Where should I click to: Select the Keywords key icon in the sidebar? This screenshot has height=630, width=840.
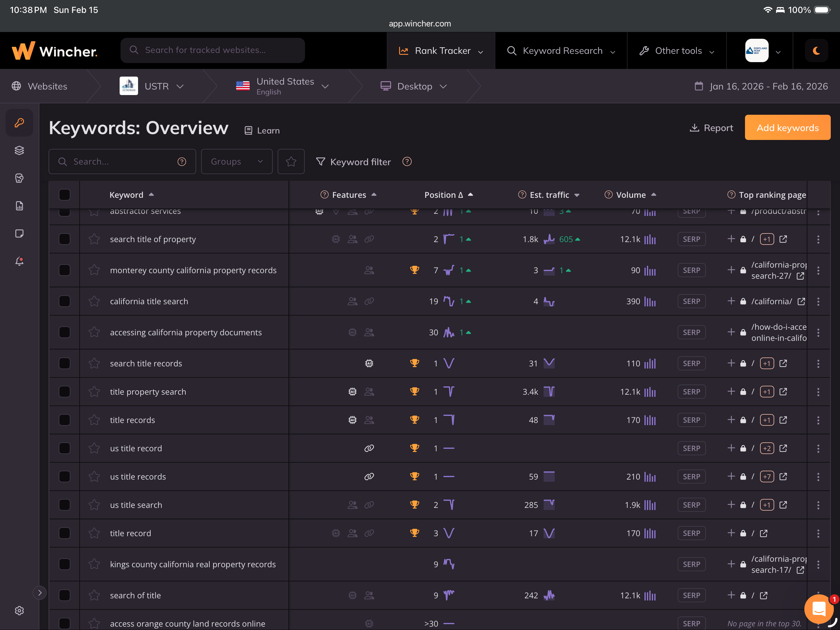pyautogui.click(x=19, y=122)
